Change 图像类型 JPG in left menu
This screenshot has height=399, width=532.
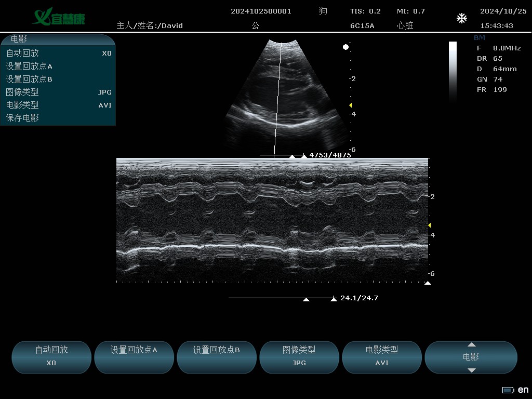(58, 92)
